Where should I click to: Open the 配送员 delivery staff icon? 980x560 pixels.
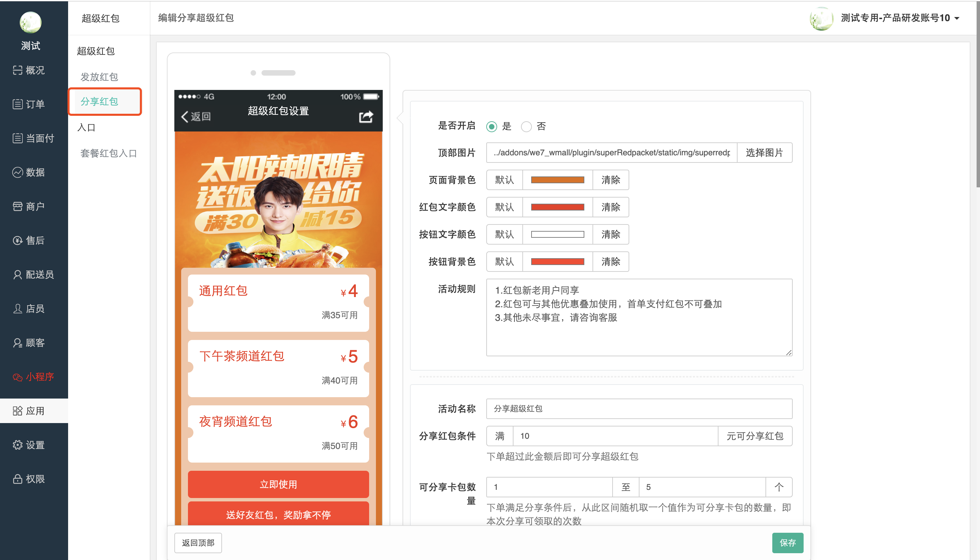coord(18,275)
